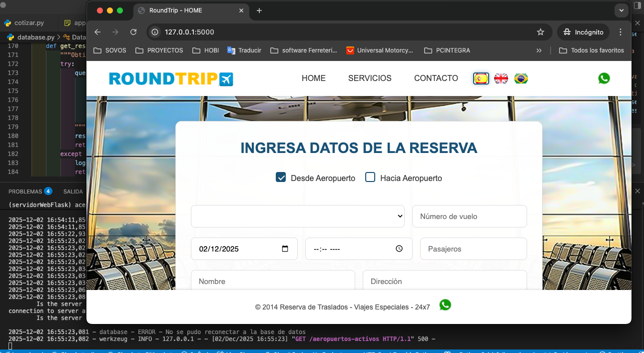Screen dimensions: 644x353
Task: Click the date field showing 02/12/2025
Action: click(244, 248)
